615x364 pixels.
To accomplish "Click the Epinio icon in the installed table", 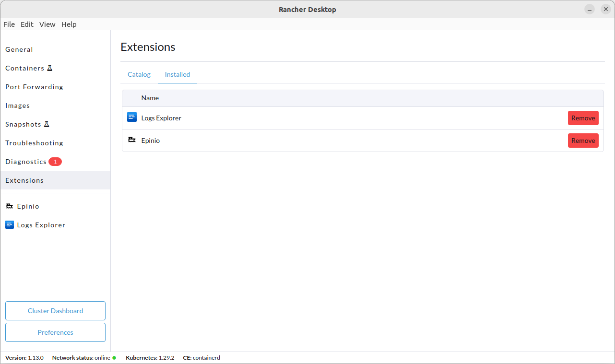I will point(132,140).
